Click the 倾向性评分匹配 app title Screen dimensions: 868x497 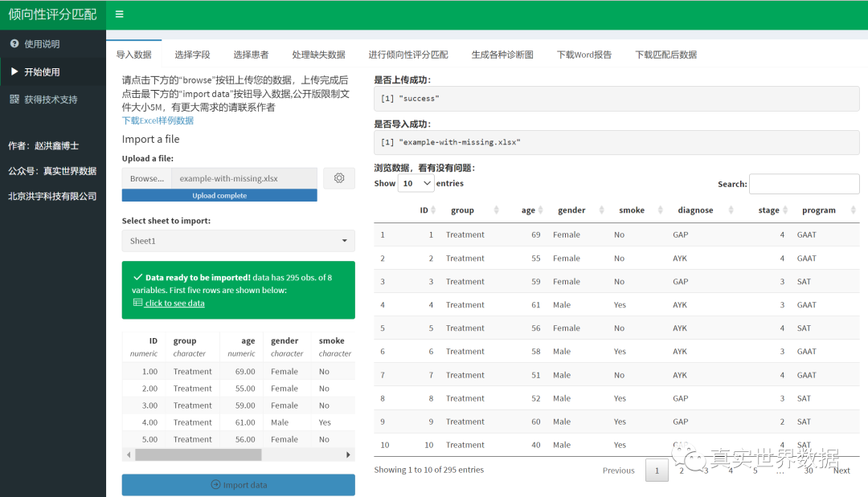pyautogui.click(x=52, y=14)
